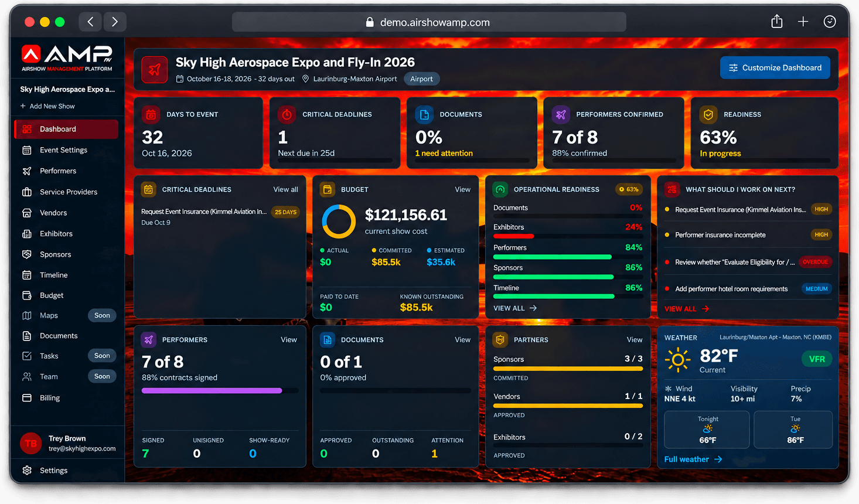Go back with the browser back arrow

90,22
